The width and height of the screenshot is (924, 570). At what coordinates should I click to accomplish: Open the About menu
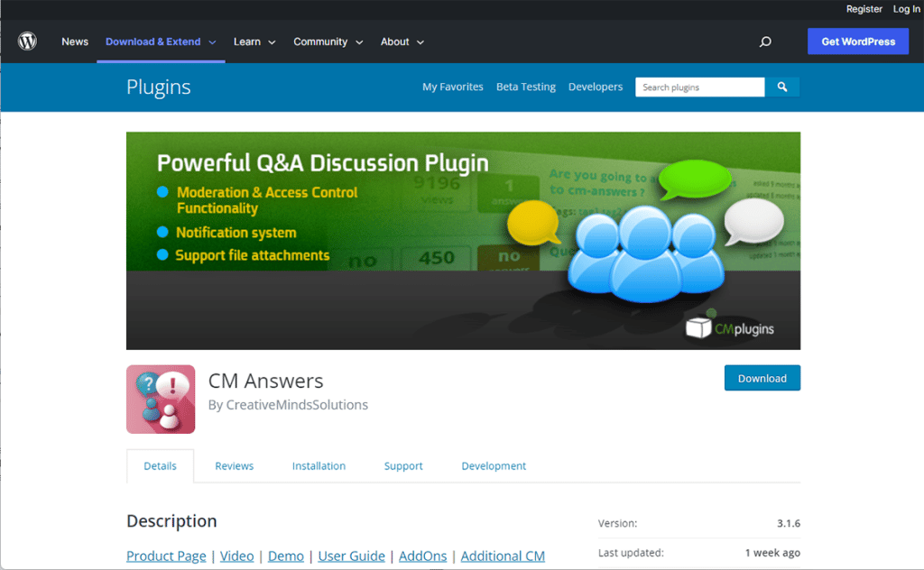pyautogui.click(x=395, y=41)
